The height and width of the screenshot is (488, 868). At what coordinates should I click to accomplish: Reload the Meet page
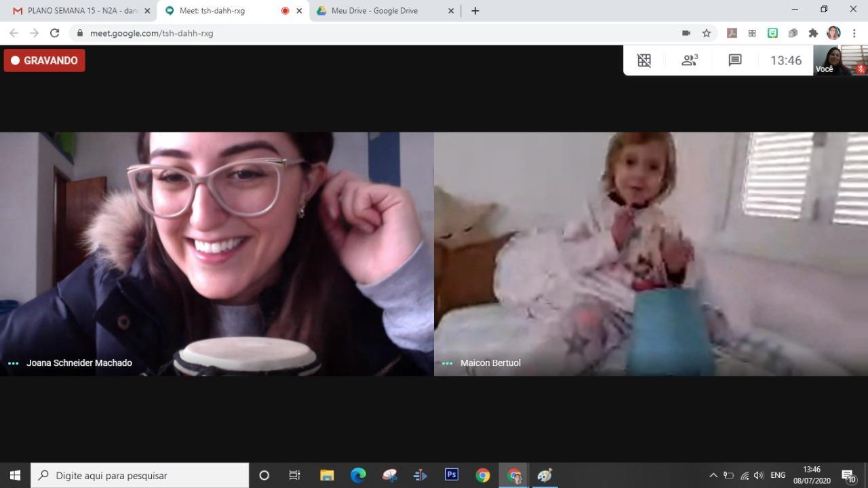[x=54, y=33]
